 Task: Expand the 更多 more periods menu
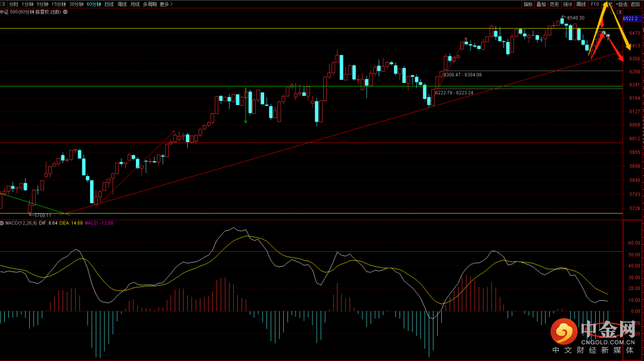[x=166, y=4]
